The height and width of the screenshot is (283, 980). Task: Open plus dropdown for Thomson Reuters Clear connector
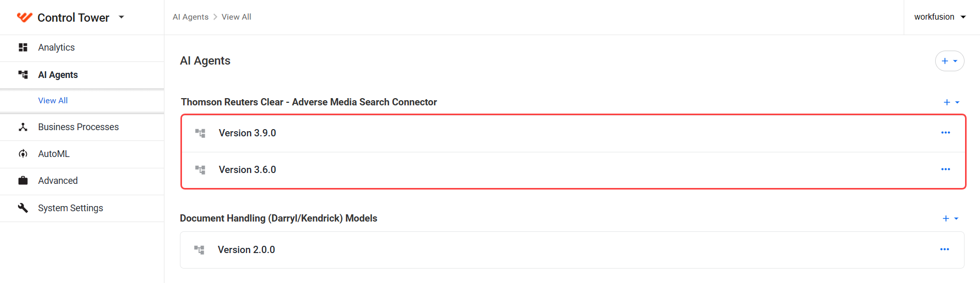(x=951, y=102)
